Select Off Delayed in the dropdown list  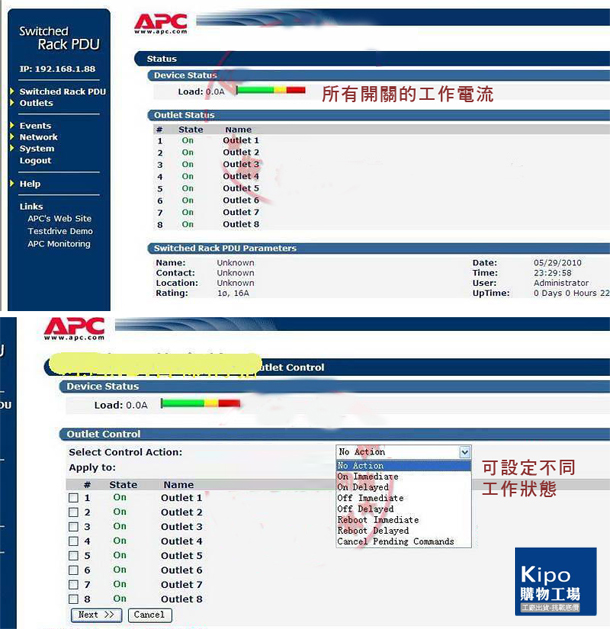point(365,509)
